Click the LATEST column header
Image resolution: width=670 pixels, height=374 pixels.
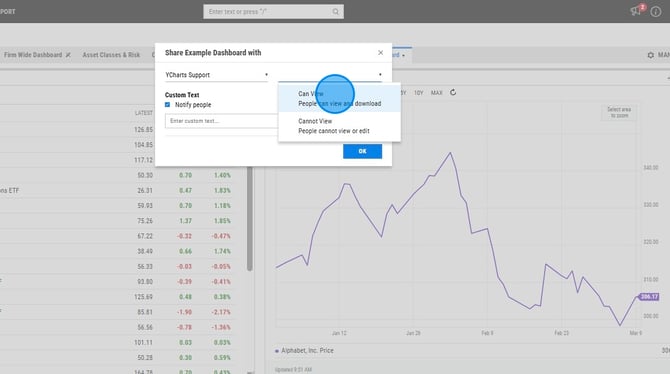[144, 113]
